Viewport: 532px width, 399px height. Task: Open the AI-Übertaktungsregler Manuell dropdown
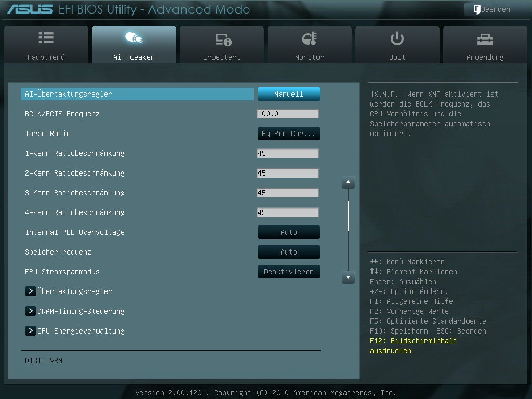289,94
